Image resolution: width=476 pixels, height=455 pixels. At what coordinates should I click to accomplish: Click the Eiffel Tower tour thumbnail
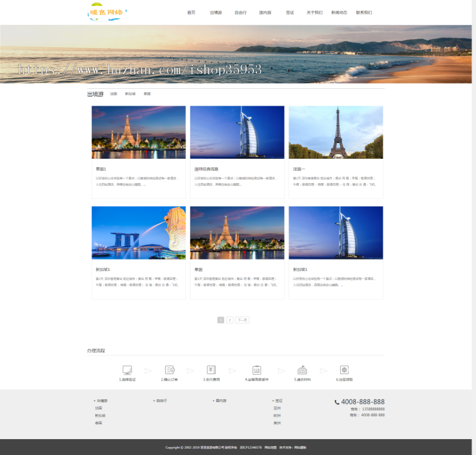pyautogui.click(x=335, y=132)
